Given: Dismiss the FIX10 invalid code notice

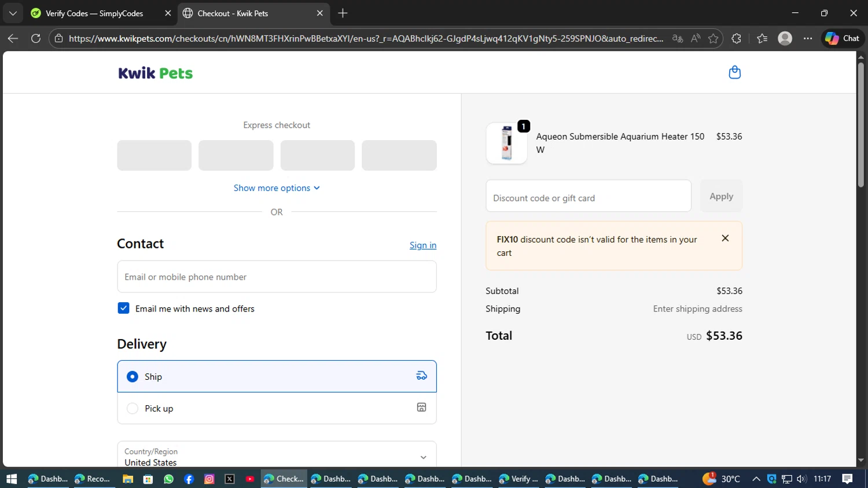Looking at the screenshot, I should click(x=725, y=239).
